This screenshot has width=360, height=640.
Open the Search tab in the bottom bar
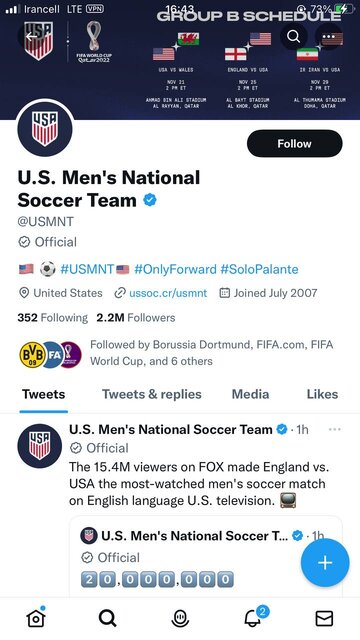click(x=108, y=618)
